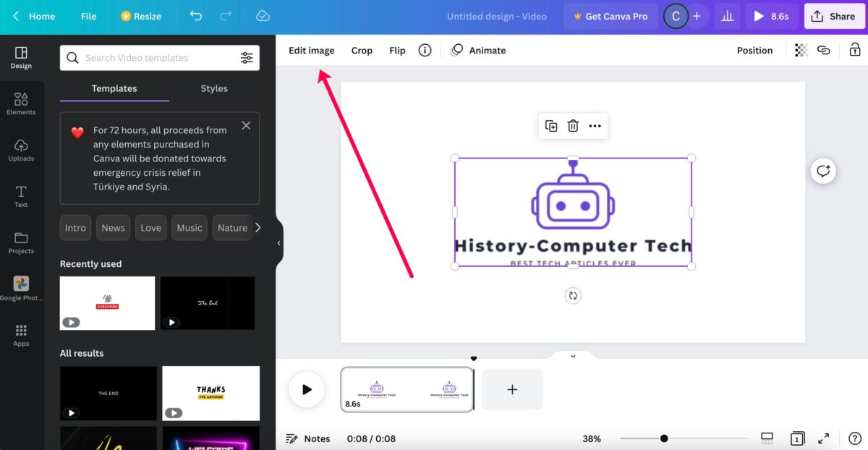This screenshot has width=868, height=450.
Task: Click Get Canva Pro button
Action: pos(610,16)
